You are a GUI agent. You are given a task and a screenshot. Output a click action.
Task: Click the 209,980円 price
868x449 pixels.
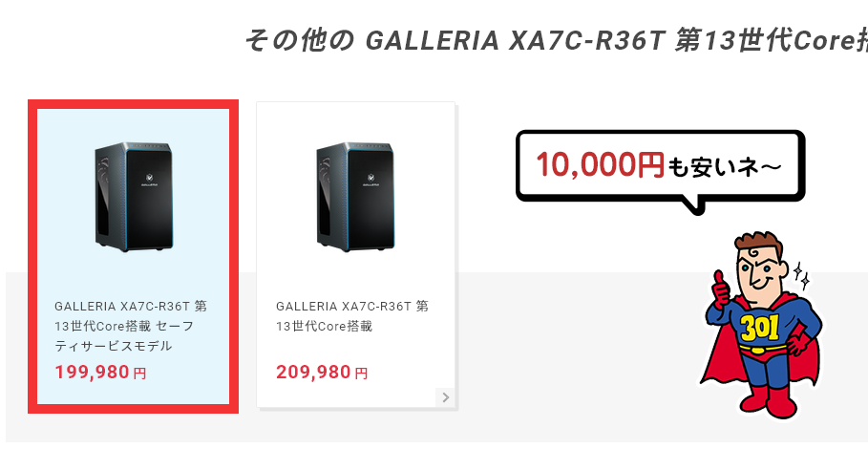(x=322, y=373)
